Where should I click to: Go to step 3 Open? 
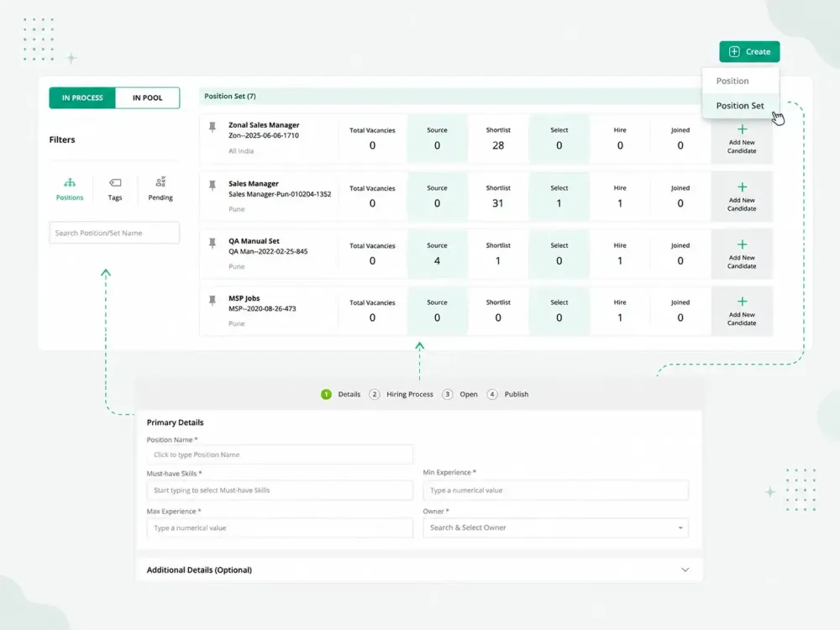[x=459, y=394]
